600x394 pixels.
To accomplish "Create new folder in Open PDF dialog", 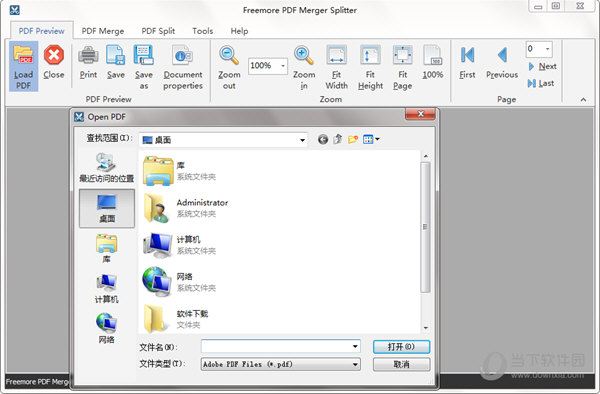I will (353, 139).
